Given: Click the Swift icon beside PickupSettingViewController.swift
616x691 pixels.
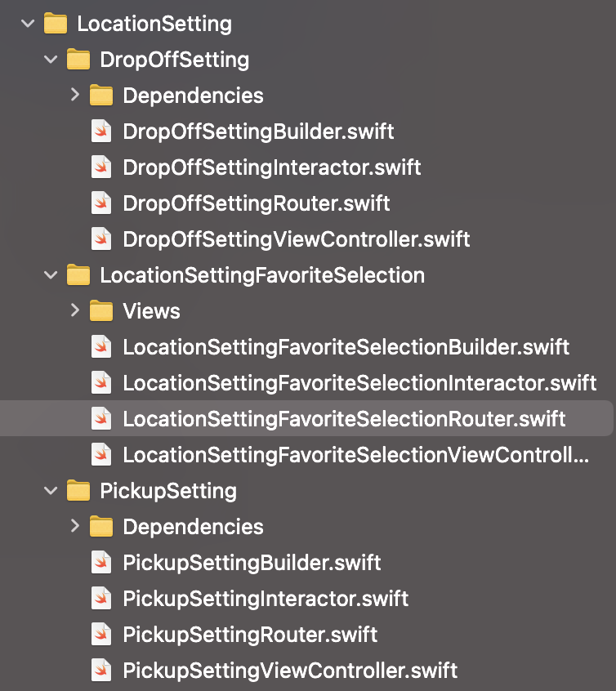Looking at the screenshot, I should pos(101,671).
